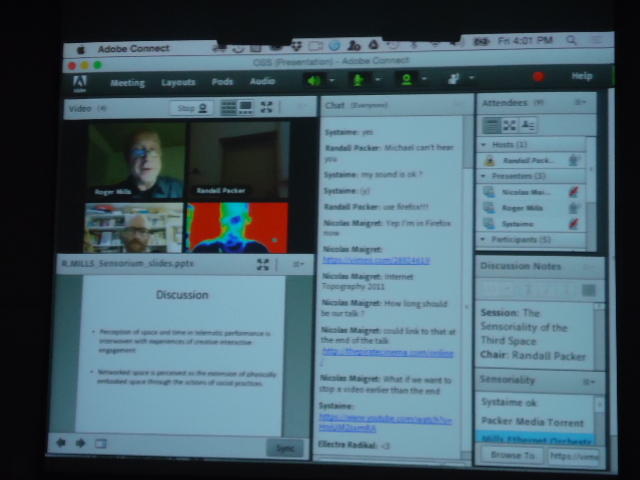Select presenter Nicolas Maigret in attendees
Screen dimensions: 640x480
(x=532, y=192)
